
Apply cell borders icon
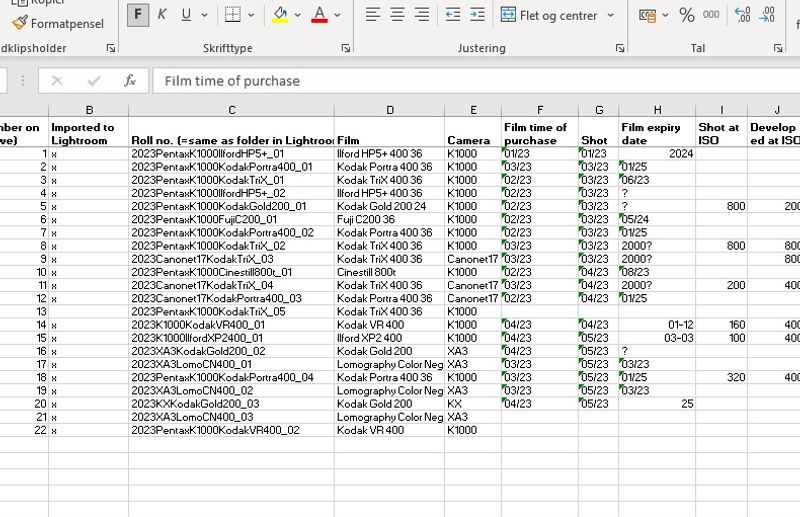tap(233, 15)
